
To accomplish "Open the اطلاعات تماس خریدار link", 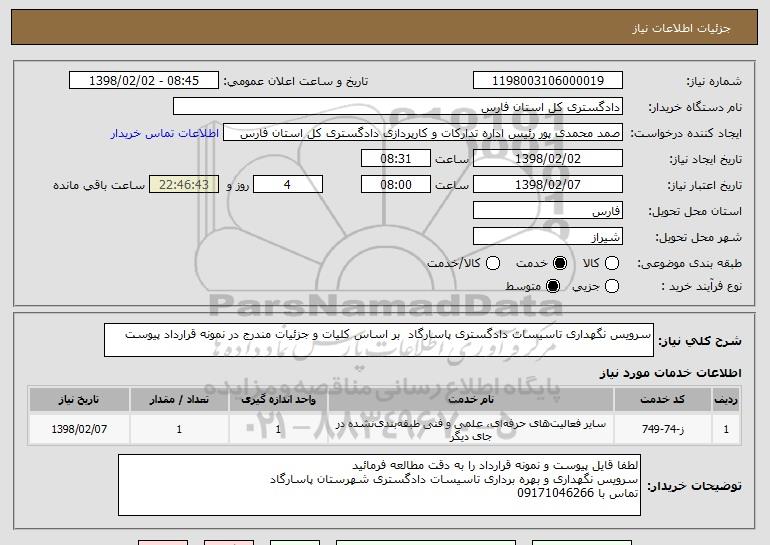I will pos(165,133).
